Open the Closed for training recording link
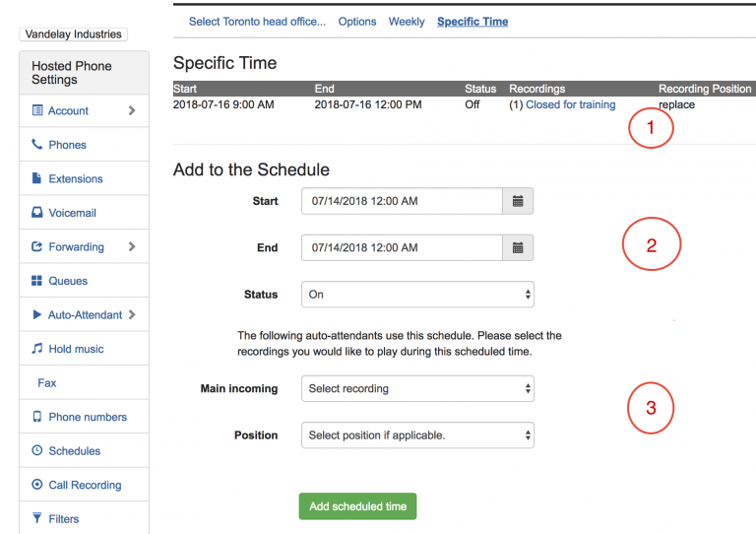The height and width of the screenshot is (534, 756). click(570, 104)
